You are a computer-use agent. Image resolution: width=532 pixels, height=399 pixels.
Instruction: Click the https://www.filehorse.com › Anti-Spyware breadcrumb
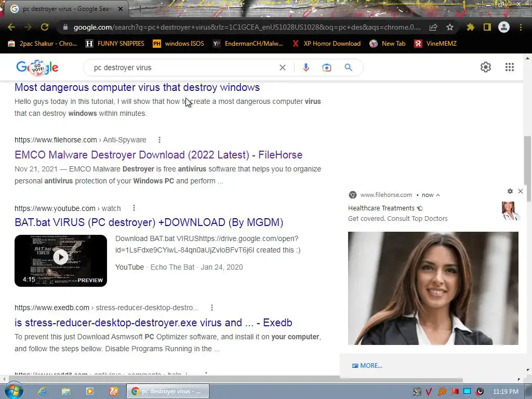click(x=81, y=140)
